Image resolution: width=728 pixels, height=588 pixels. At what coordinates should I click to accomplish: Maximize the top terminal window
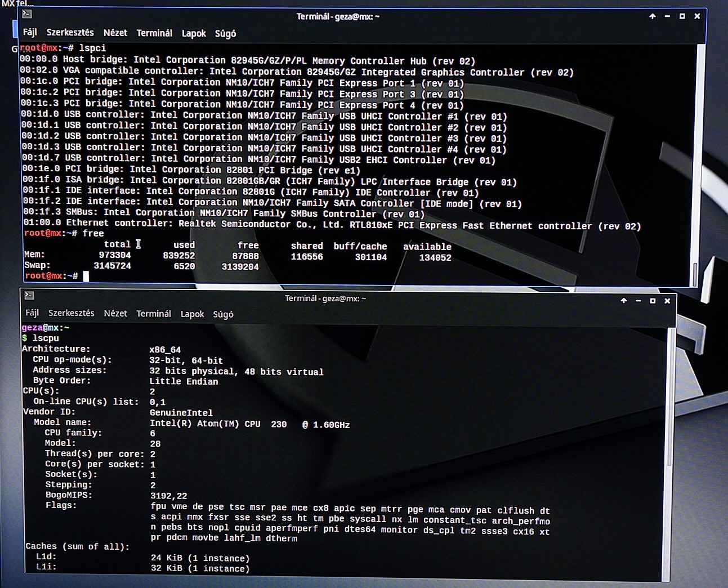(682, 16)
